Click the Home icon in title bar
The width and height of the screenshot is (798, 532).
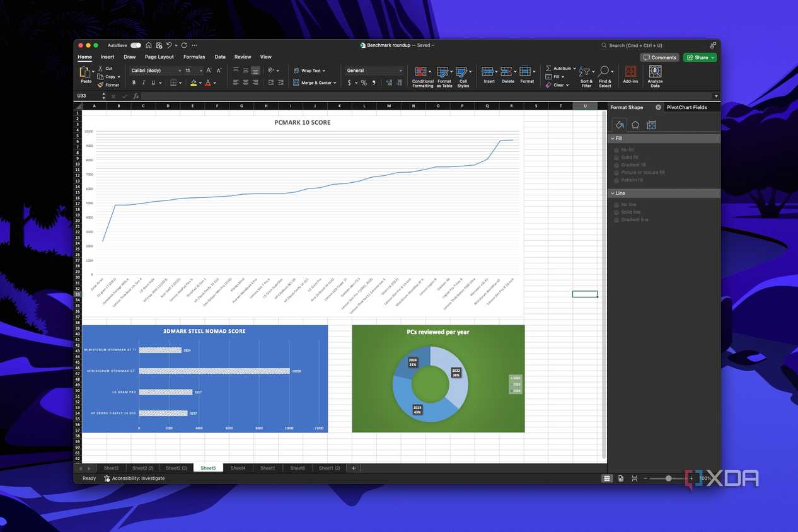coord(149,45)
